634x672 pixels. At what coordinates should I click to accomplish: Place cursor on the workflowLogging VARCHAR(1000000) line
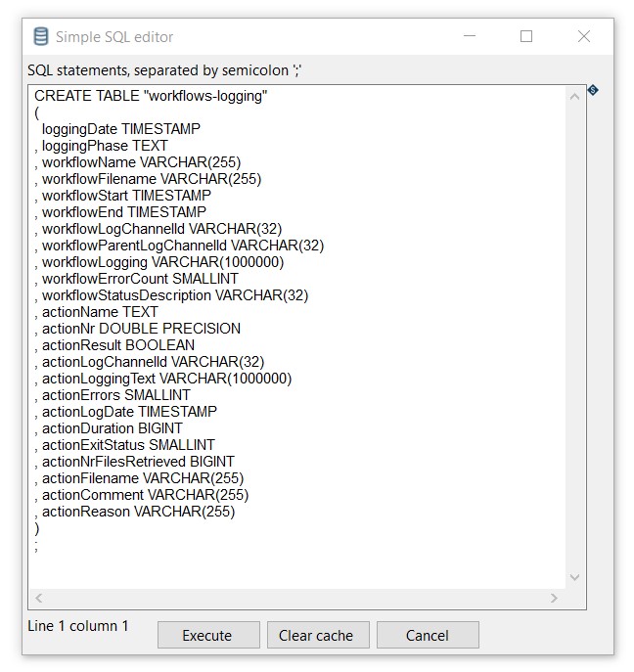click(x=162, y=262)
